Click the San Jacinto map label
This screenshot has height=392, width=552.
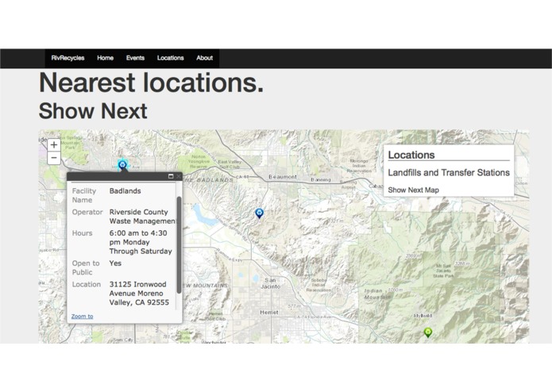pyautogui.click(x=270, y=283)
